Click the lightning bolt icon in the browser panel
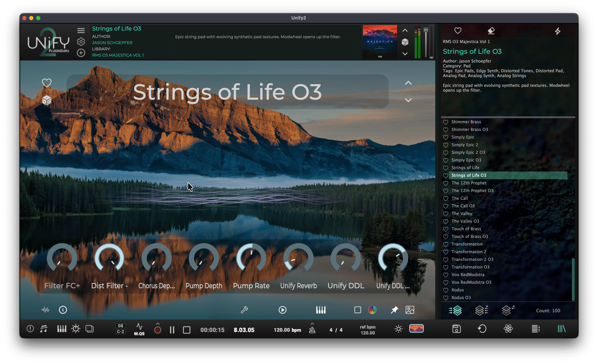 [x=558, y=31]
